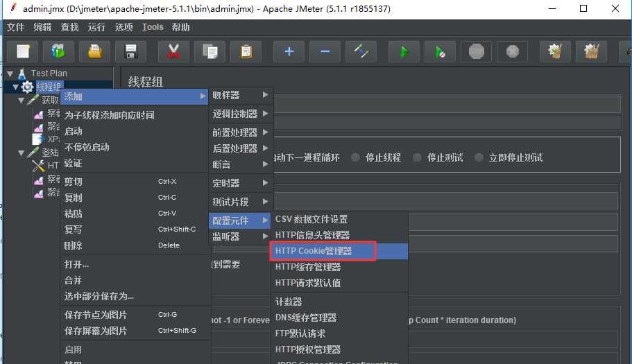632x364 pixels.
Task: Click the Paste clipboard toolbar icon
Action: (246, 51)
